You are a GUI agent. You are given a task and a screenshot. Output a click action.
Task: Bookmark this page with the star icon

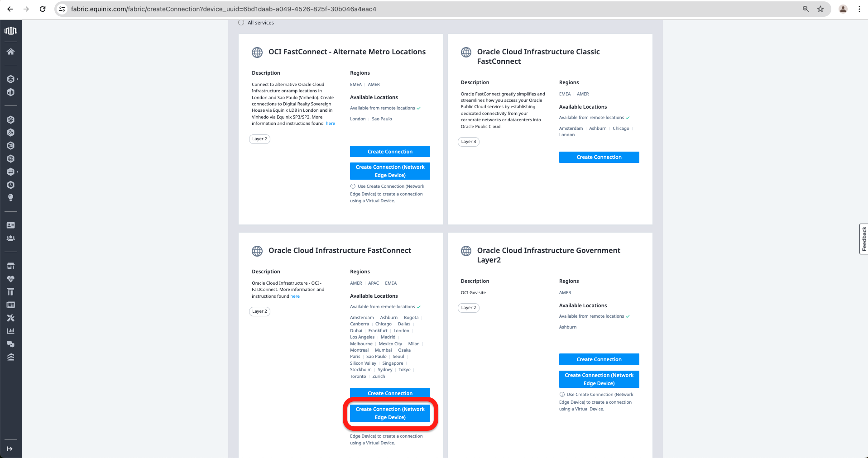(820, 9)
